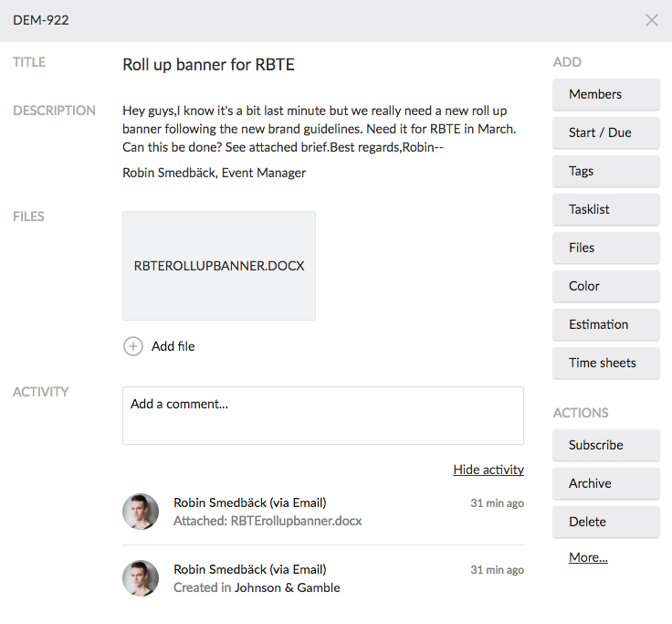
Task: Choose a Color for the task
Action: click(x=605, y=286)
